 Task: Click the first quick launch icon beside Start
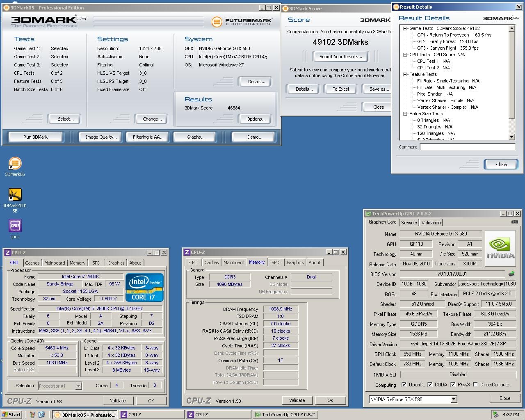pyautogui.click(x=32, y=415)
